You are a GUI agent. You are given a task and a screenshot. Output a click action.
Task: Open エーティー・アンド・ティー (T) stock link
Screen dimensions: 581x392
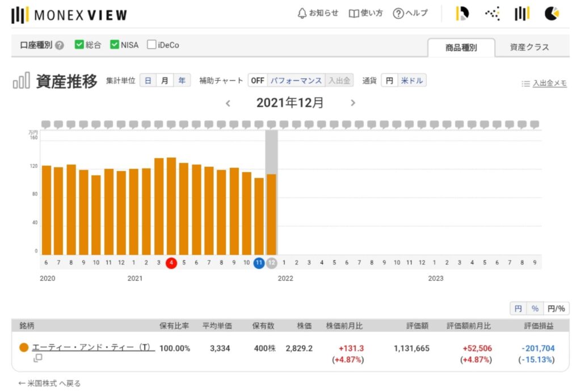(x=94, y=348)
